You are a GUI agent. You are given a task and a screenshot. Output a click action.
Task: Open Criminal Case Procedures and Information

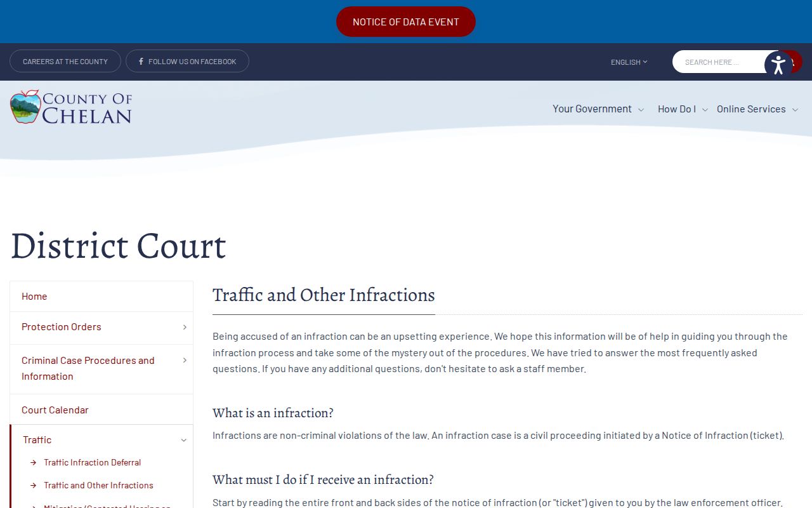pos(88,368)
